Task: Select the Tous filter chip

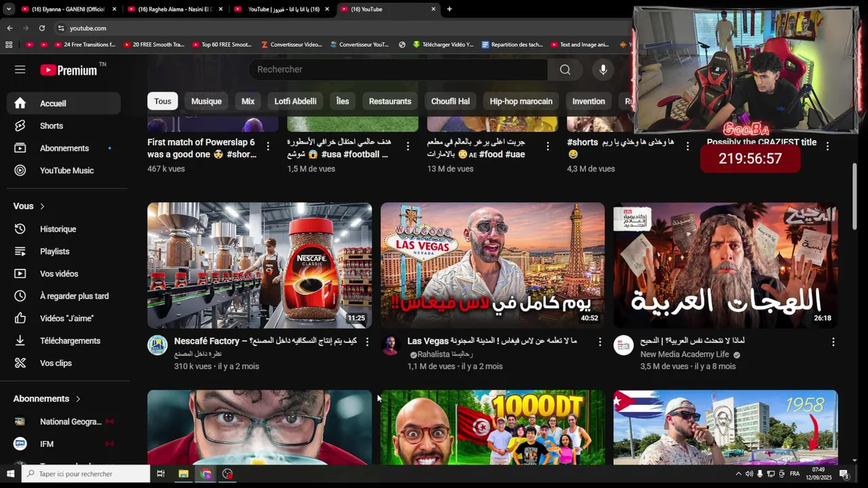Action: coord(163,101)
